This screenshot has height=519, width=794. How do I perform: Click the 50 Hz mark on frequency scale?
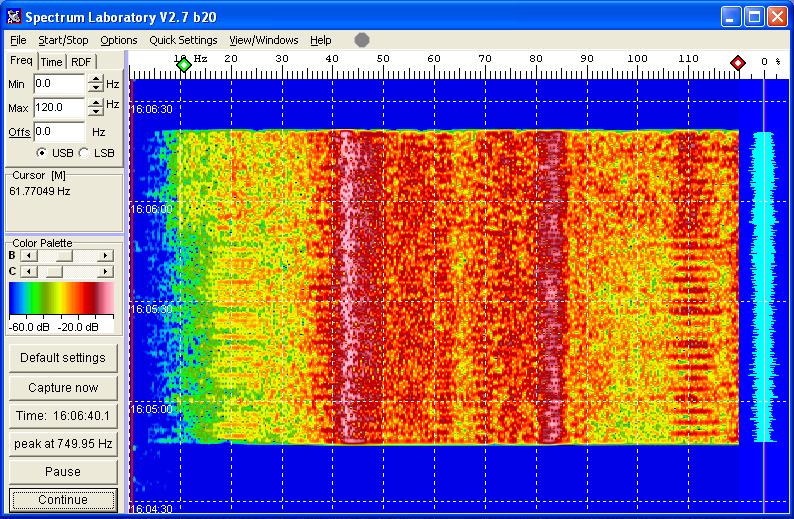[x=383, y=59]
